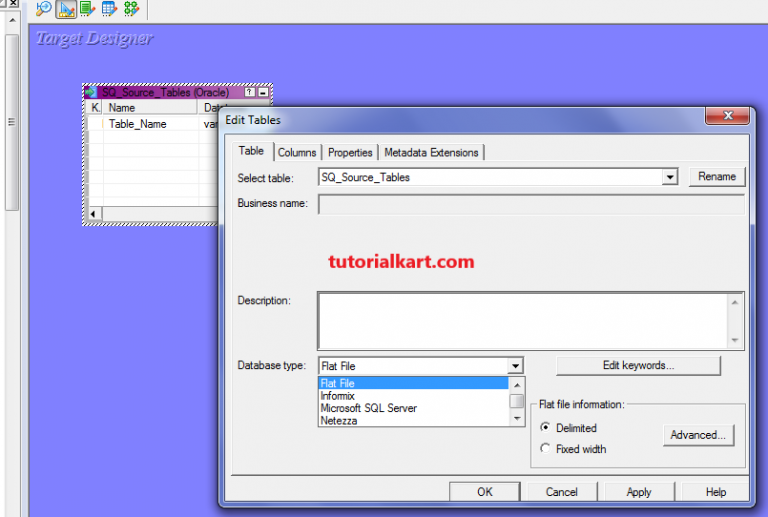The width and height of the screenshot is (768, 517).
Task: Select the Delimited radio button
Action: (x=545, y=428)
